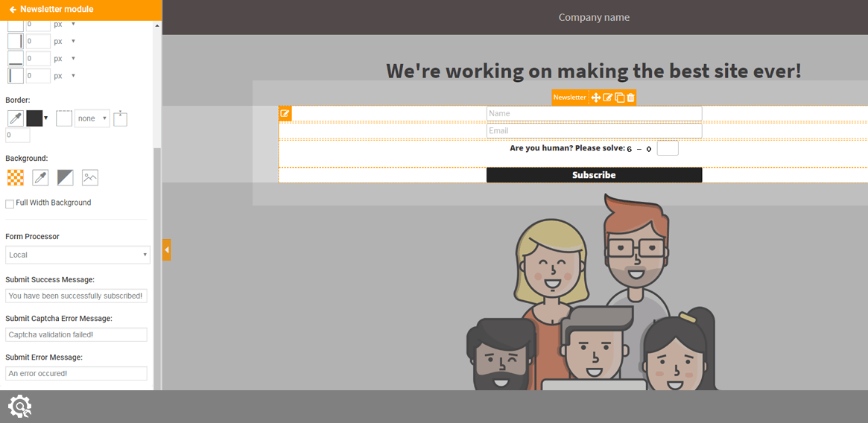
Task: Choose the gradient background option
Action: (66, 177)
